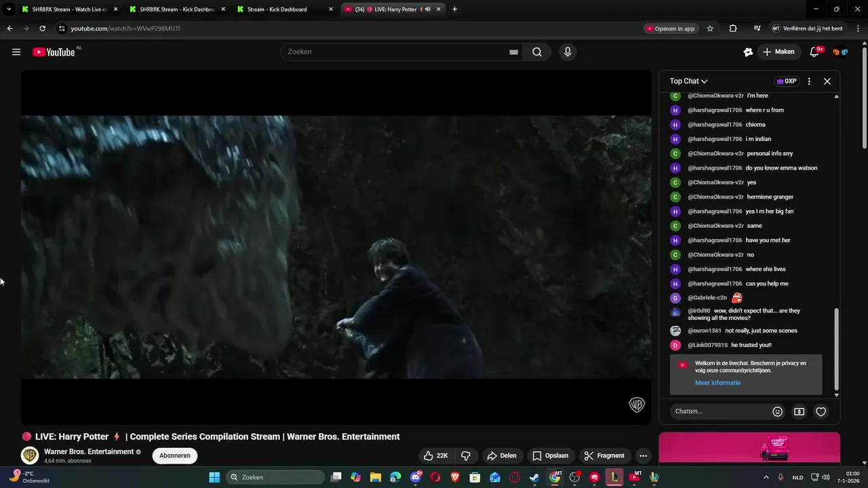
Task: Open YouTube notifications bell
Action: [x=815, y=52]
